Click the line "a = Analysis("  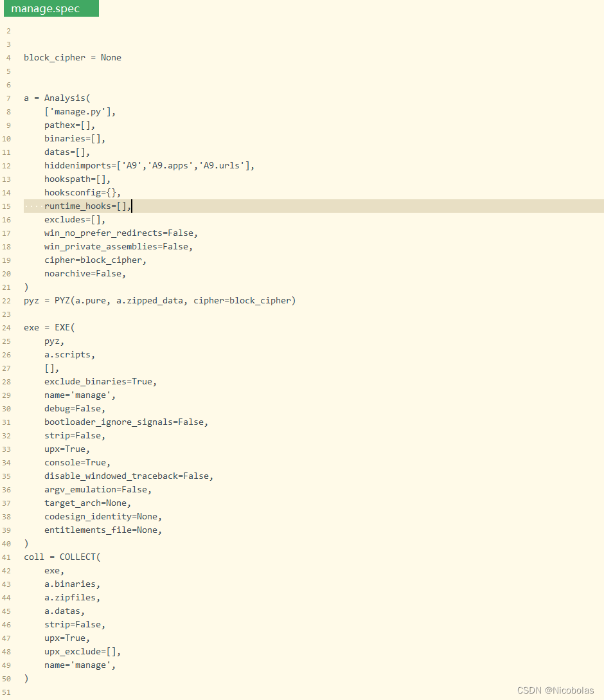[57, 98]
